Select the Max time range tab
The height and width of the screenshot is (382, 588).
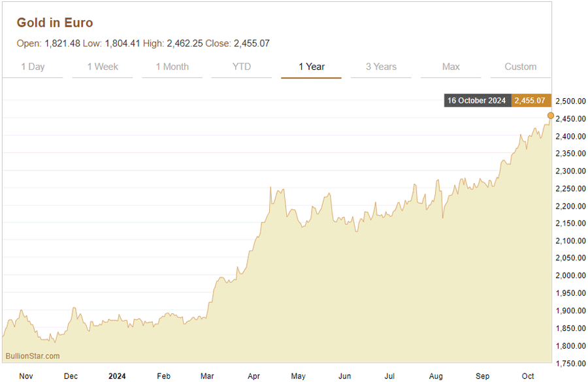tap(451, 67)
